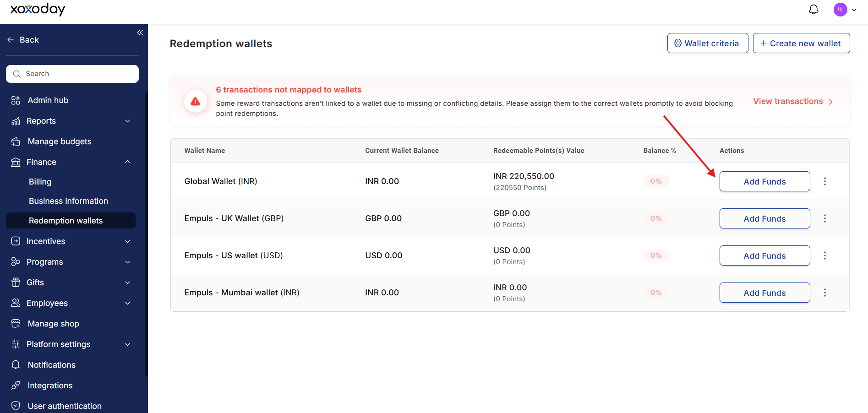Open Integrations menu item
The width and height of the screenshot is (868, 413).
point(50,386)
